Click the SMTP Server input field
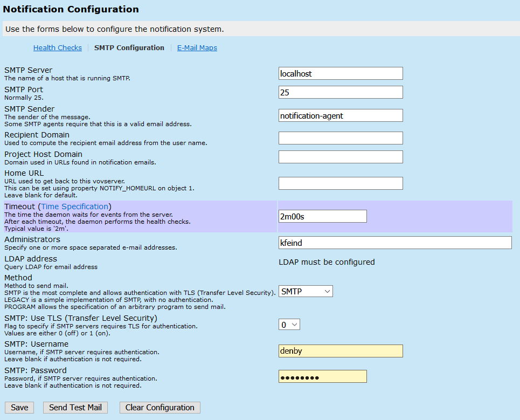The width and height of the screenshot is (520, 420). pos(341,73)
